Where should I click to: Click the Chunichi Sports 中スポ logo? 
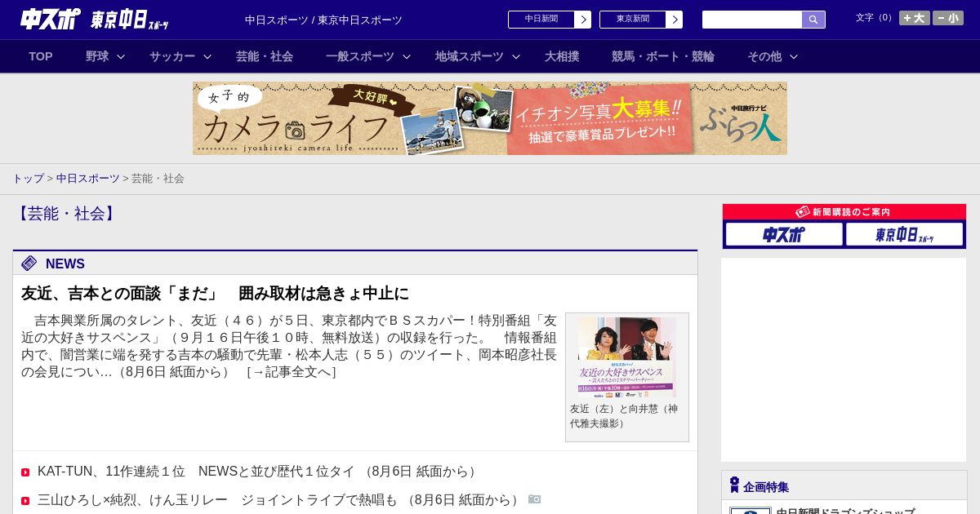[51, 19]
